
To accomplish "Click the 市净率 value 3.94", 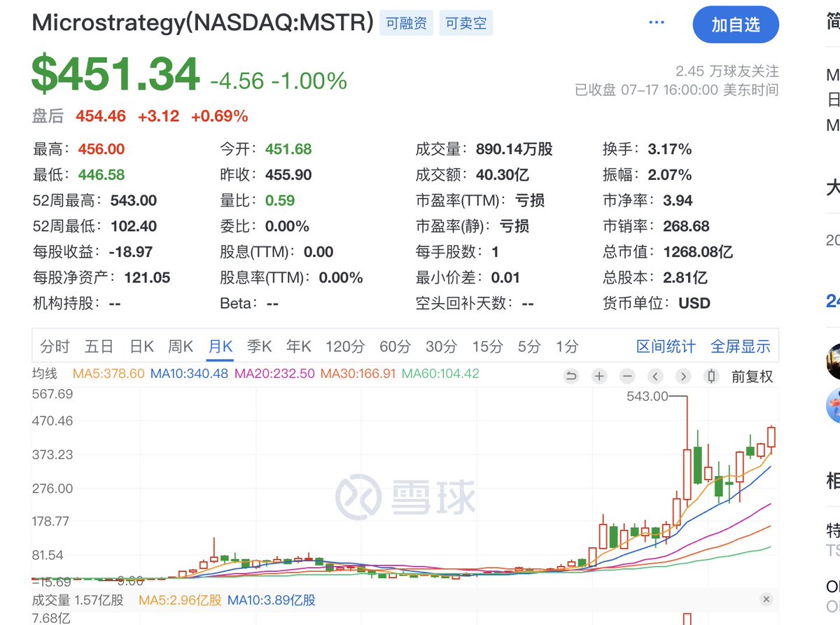I will click(678, 201).
